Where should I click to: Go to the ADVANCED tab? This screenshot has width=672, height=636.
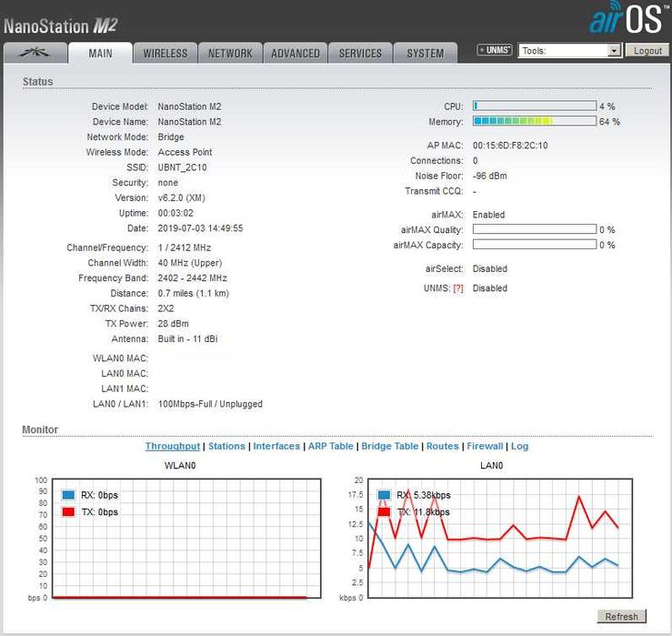[296, 53]
